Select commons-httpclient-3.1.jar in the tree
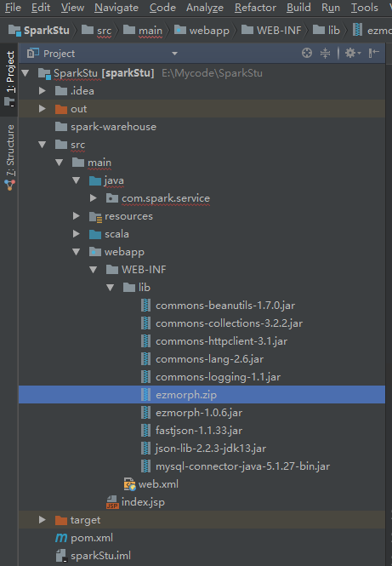392x566 pixels. [221, 341]
